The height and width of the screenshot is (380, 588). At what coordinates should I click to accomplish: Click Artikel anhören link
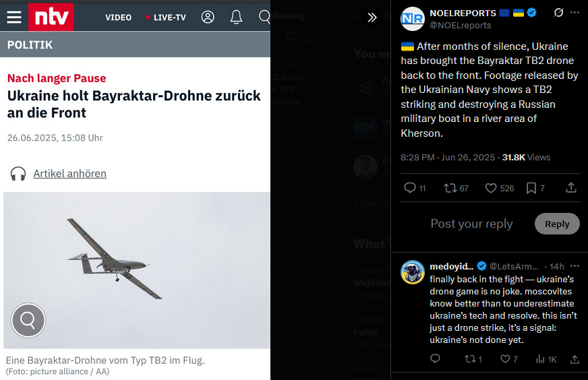pyautogui.click(x=69, y=174)
